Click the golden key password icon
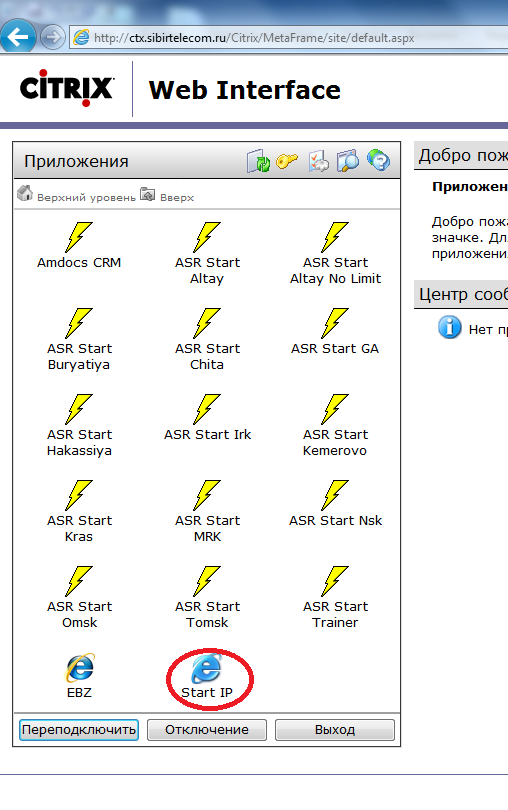Screen dimensions: 508x810 [x=287, y=161]
